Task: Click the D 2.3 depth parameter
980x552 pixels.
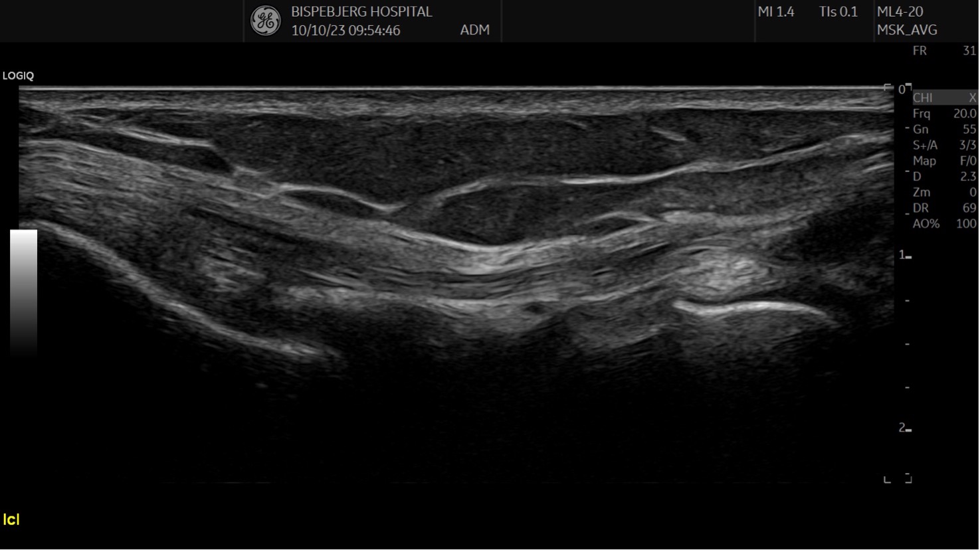Action: point(944,177)
